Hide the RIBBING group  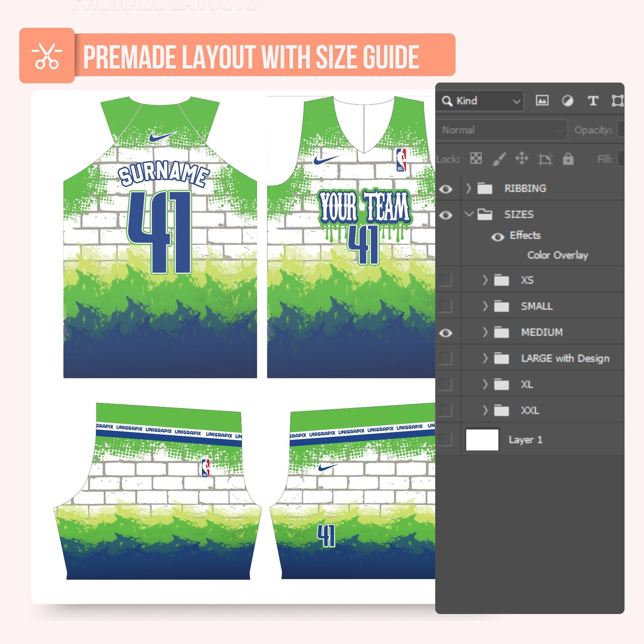(446, 189)
